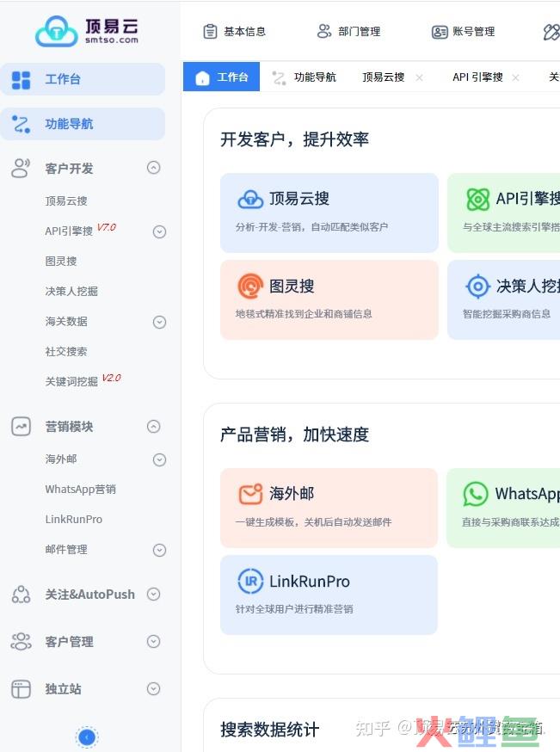Click the 客户开发 person icon
The width and height of the screenshot is (560, 752).
coord(21,169)
